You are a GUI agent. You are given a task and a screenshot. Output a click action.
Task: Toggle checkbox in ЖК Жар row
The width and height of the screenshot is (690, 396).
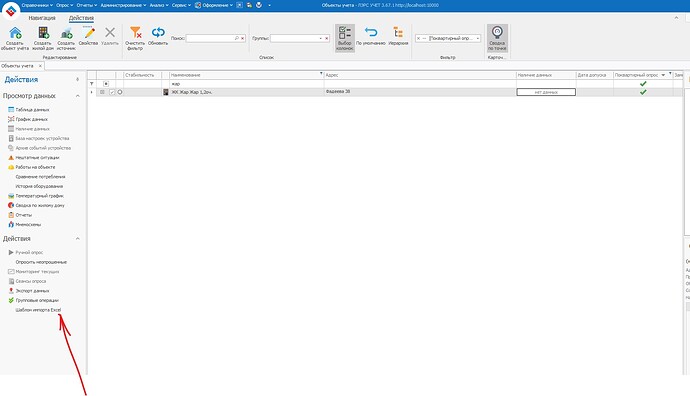(112, 92)
